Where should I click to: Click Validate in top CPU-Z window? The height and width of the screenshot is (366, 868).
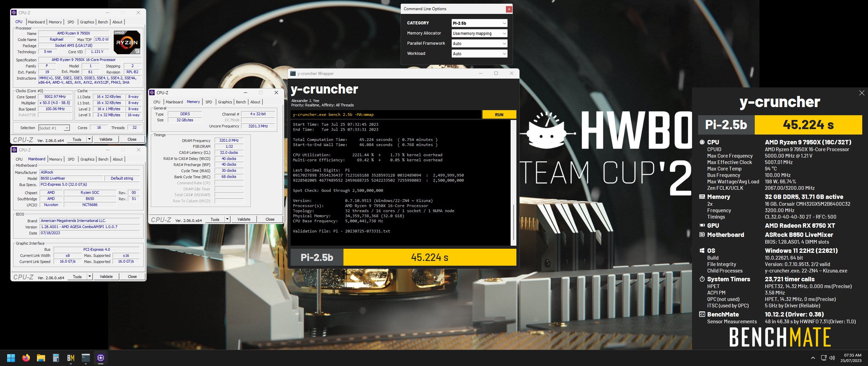(x=106, y=139)
